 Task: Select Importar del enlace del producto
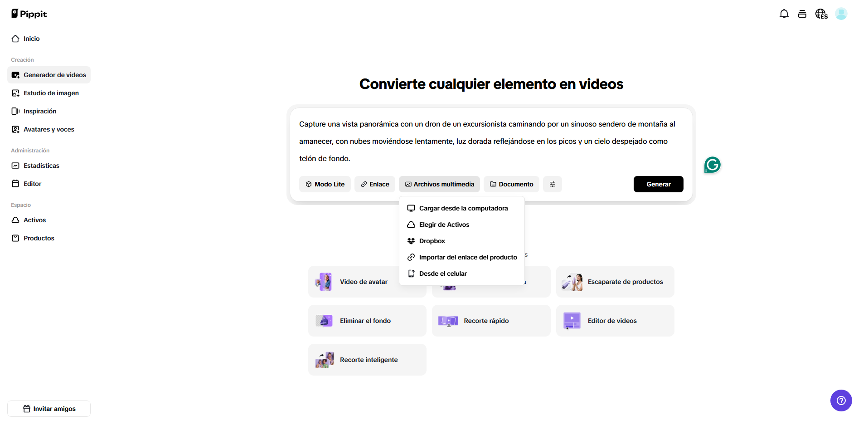coord(467,257)
